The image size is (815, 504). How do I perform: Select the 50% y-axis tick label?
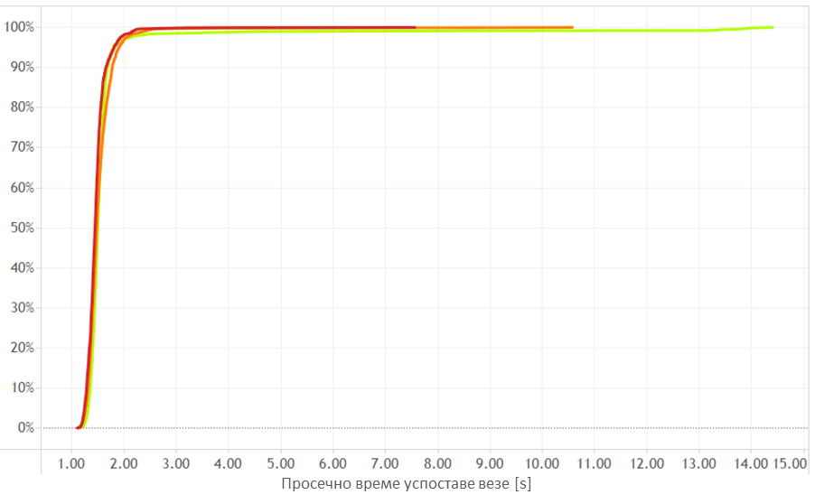[x=22, y=228]
